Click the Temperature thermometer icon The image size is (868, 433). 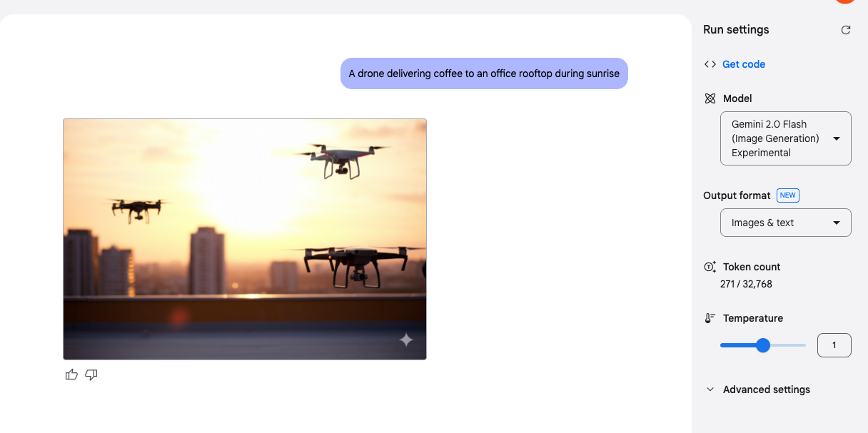click(710, 318)
